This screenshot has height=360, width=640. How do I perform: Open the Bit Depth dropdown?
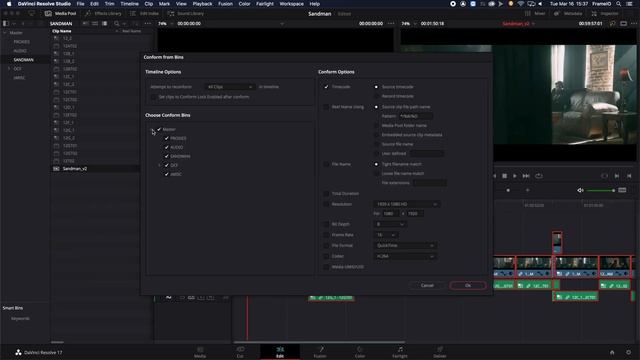(x=390, y=224)
